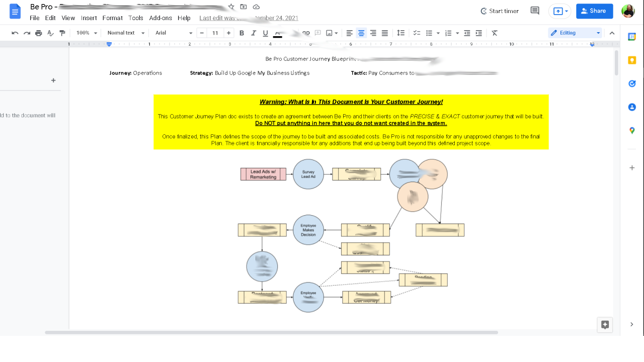The image size is (644, 362).
Task: Toggle underline formatting
Action: [x=265, y=33]
